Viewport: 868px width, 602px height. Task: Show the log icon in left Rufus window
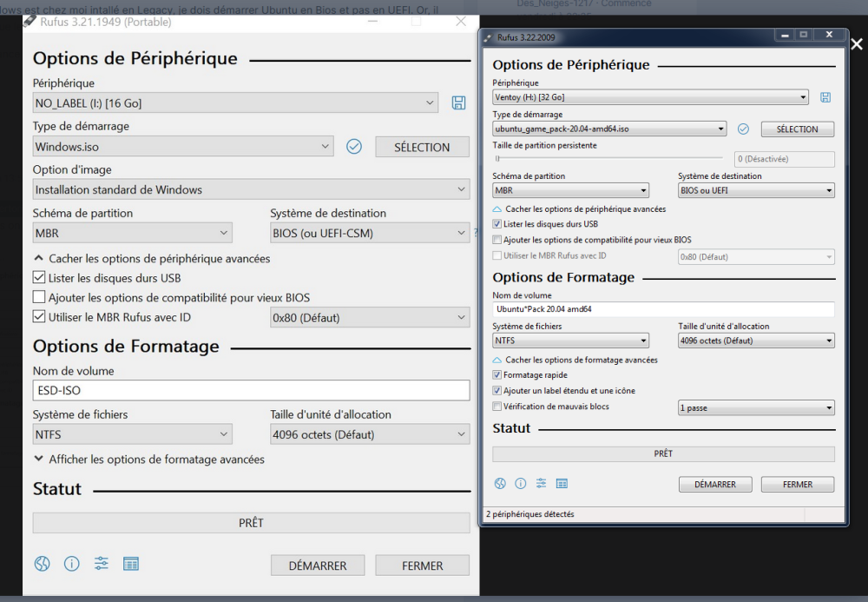coord(131,564)
